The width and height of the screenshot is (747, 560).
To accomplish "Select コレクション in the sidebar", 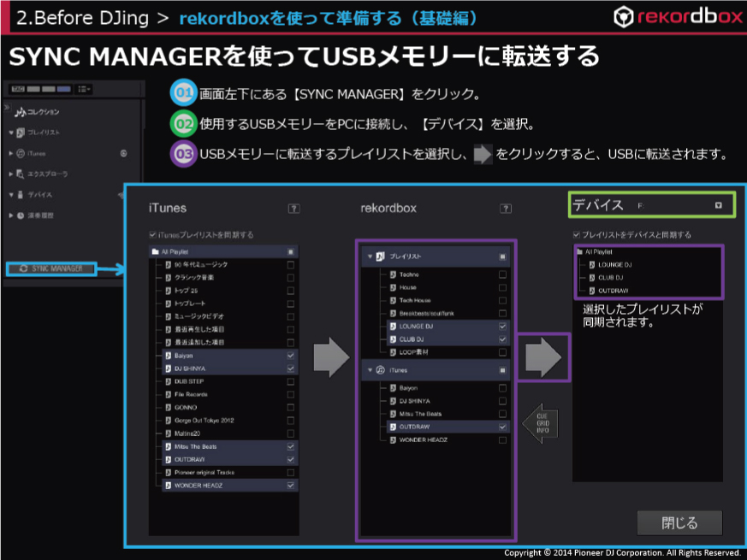I will 37,112.
